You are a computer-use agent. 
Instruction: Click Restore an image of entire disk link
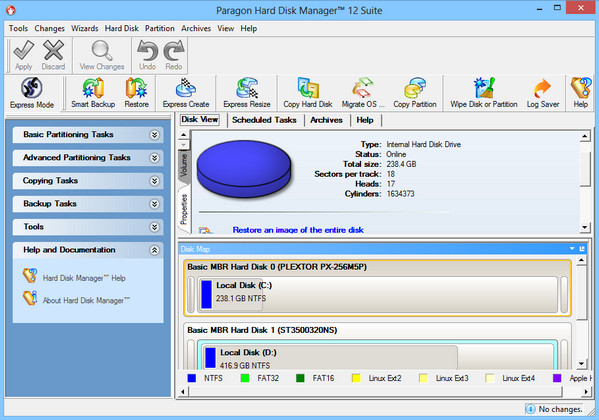pyautogui.click(x=298, y=230)
